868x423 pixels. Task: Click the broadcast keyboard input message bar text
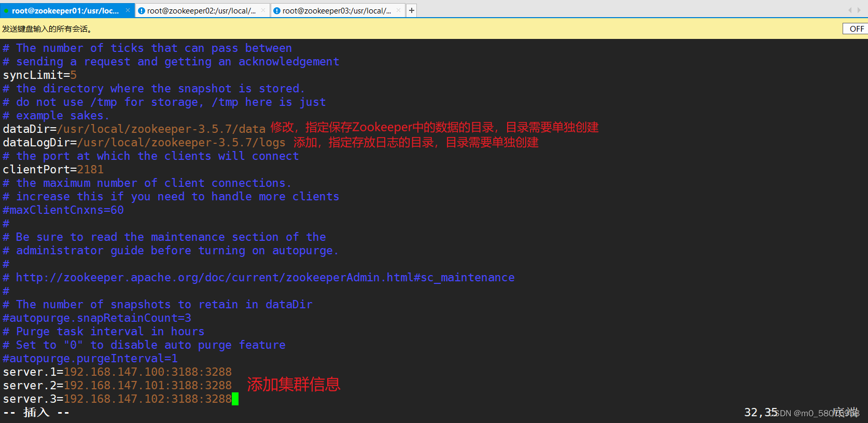pos(47,29)
